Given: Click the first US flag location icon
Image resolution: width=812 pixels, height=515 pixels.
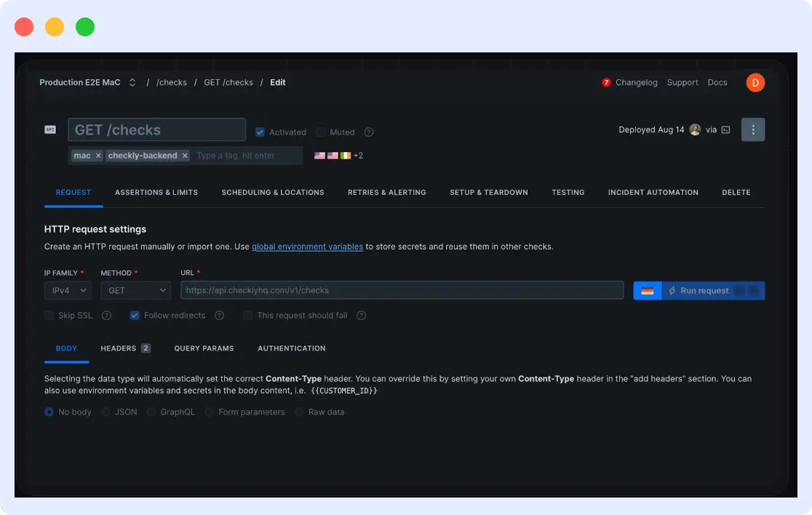Looking at the screenshot, I should pos(319,155).
